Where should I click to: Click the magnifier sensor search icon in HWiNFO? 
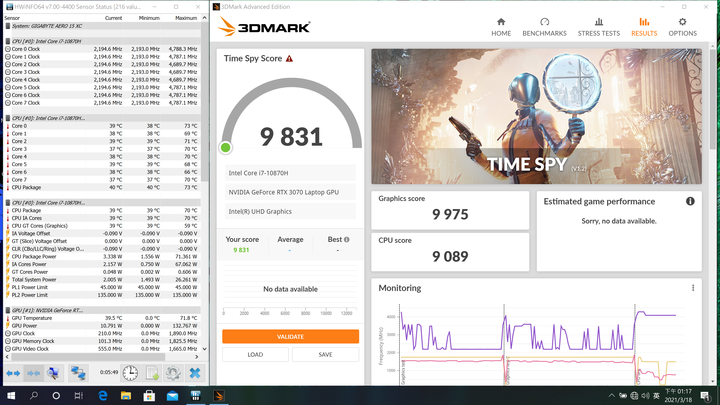coord(53,373)
